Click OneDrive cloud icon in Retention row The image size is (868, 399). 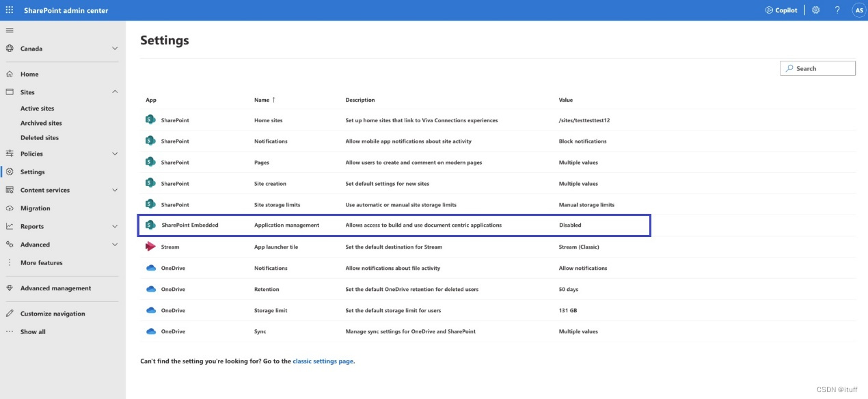(x=151, y=289)
